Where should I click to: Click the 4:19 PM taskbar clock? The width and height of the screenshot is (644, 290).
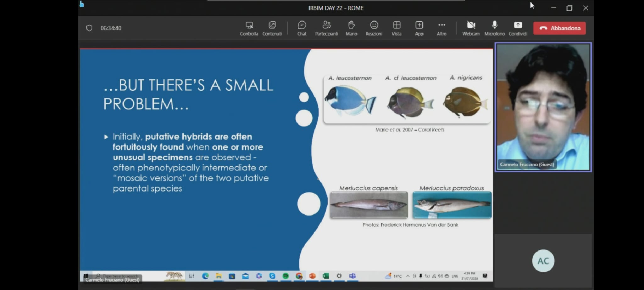pyautogui.click(x=469, y=276)
